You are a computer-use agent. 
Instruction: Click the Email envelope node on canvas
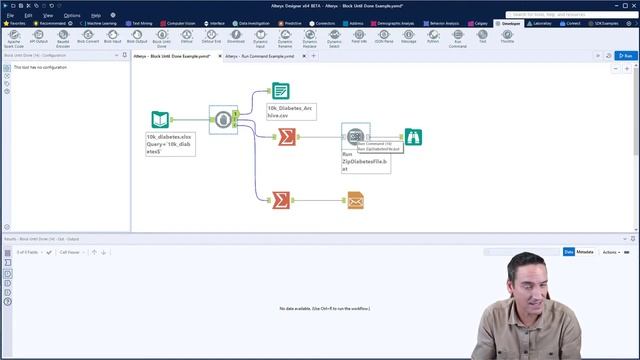(x=356, y=200)
